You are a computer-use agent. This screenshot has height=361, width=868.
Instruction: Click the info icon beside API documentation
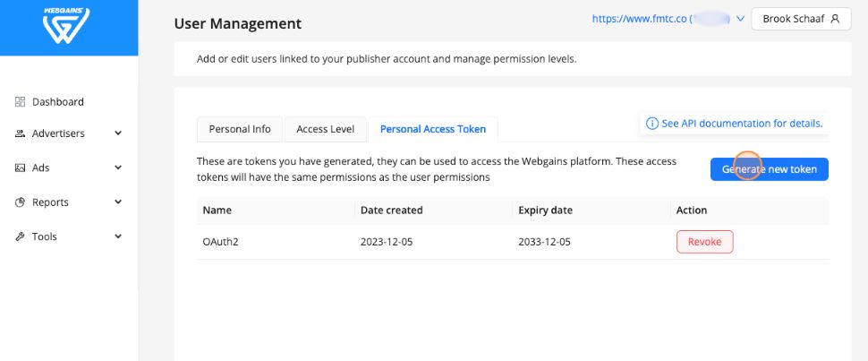point(652,123)
